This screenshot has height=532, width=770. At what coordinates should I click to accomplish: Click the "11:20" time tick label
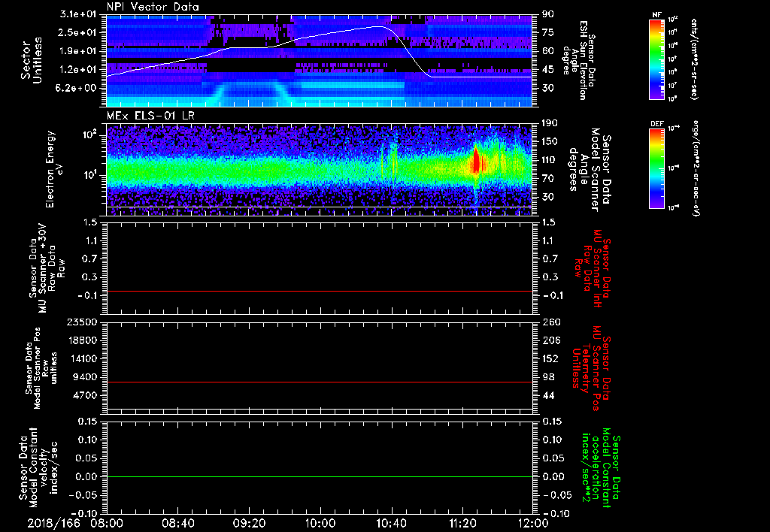[462, 523]
